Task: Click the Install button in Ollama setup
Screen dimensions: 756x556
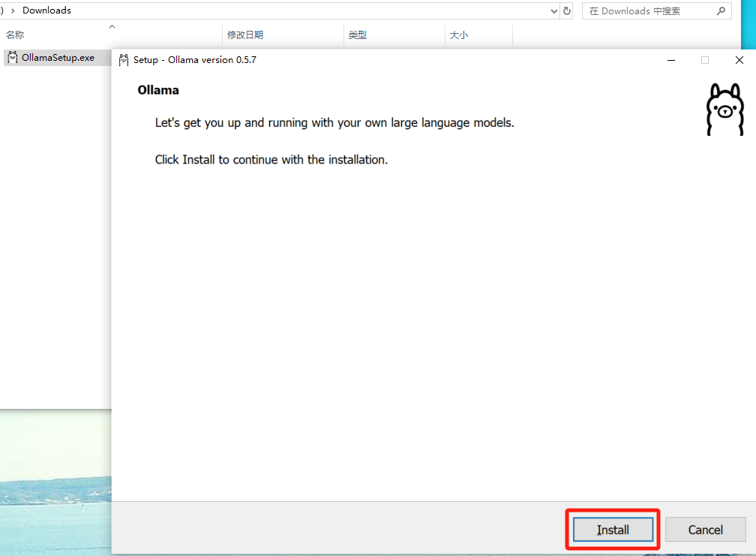Action: [613, 530]
